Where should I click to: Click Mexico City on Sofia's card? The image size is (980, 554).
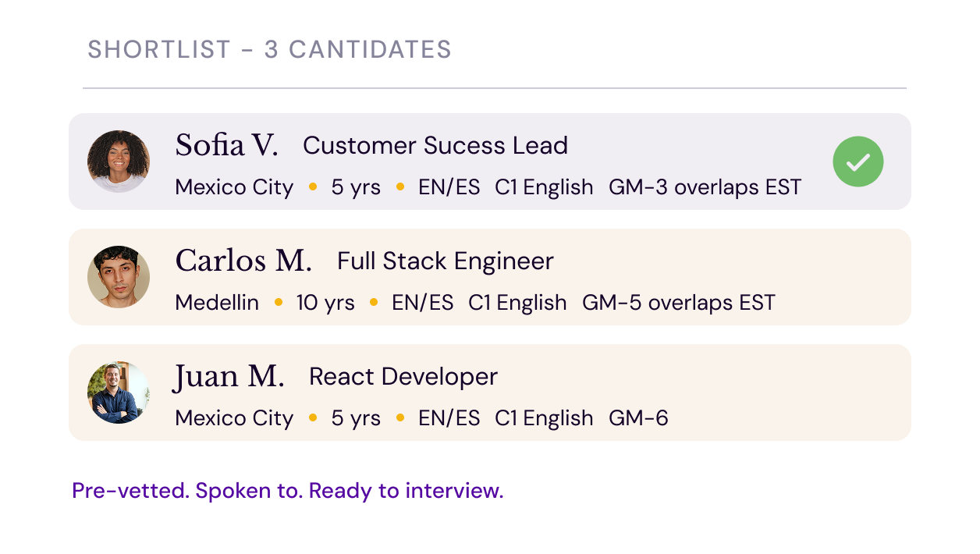(x=234, y=188)
